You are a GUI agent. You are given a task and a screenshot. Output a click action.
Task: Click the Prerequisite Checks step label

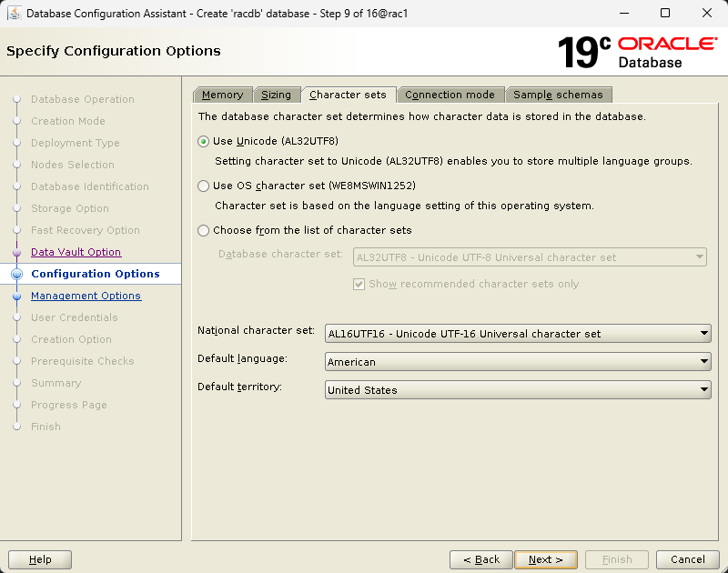[x=83, y=361]
